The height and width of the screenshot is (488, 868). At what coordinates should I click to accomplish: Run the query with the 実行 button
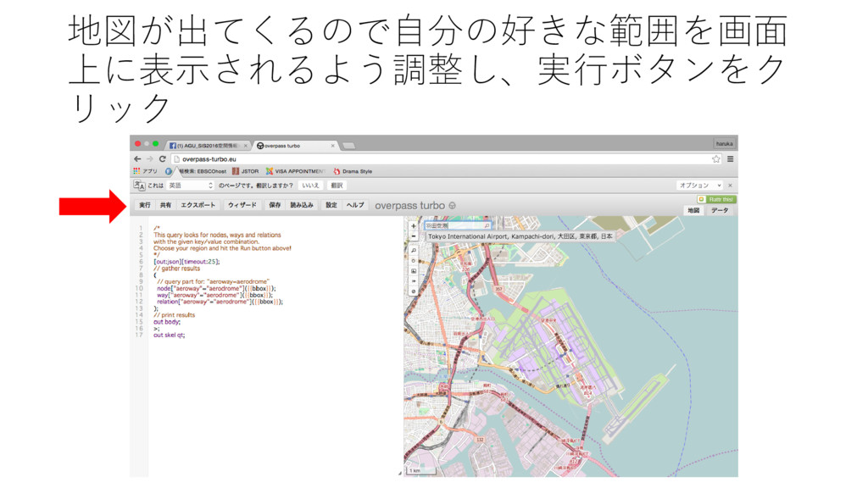coord(145,205)
